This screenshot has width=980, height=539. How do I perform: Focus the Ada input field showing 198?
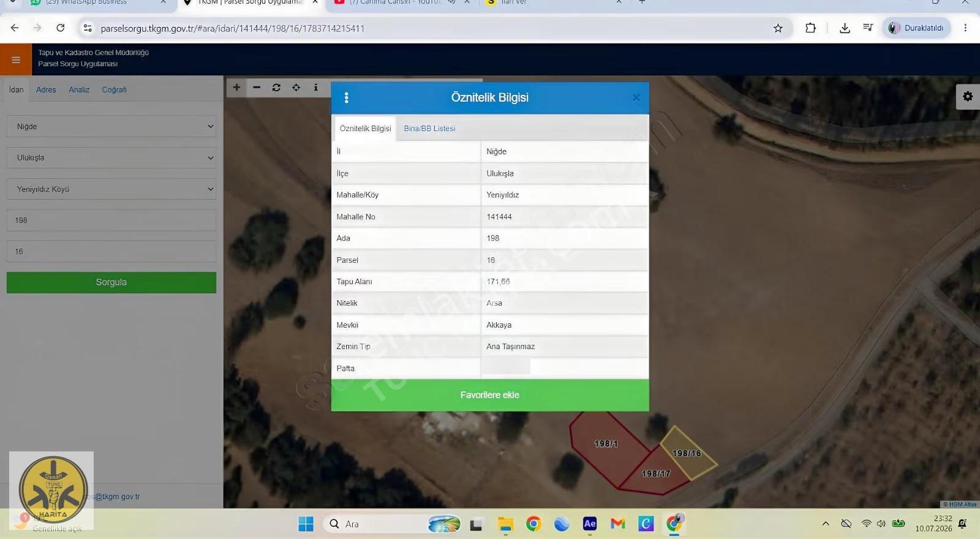pyautogui.click(x=111, y=220)
